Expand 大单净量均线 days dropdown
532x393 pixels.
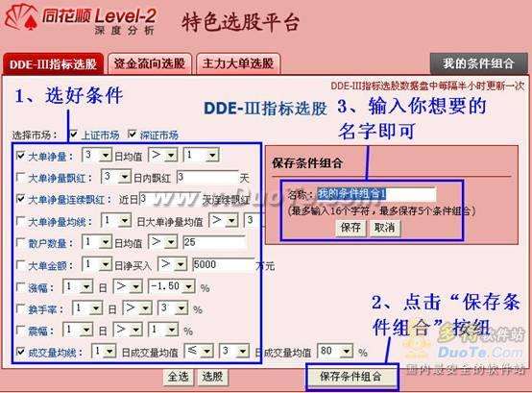(x=116, y=221)
